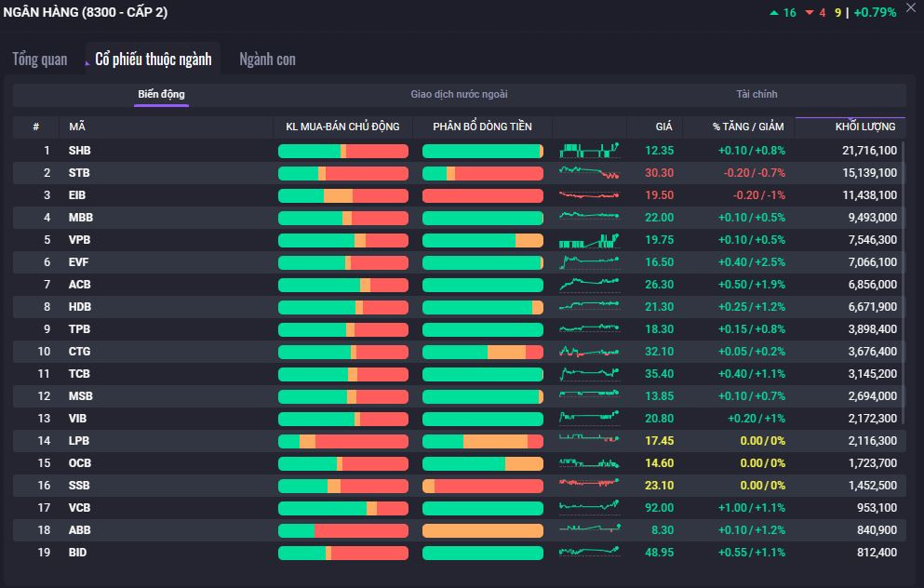This screenshot has width=924, height=588.
Task: Sort by % Tăng / Giảm column header
Action: pyautogui.click(x=748, y=127)
